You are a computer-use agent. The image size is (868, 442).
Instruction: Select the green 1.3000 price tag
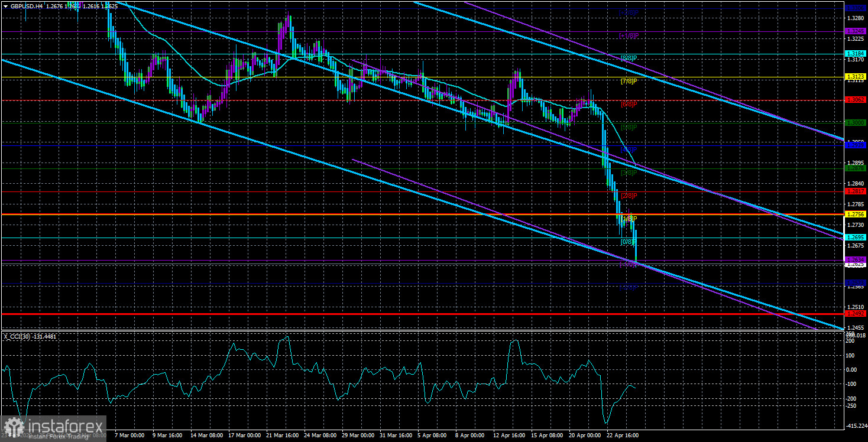coord(856,122)
